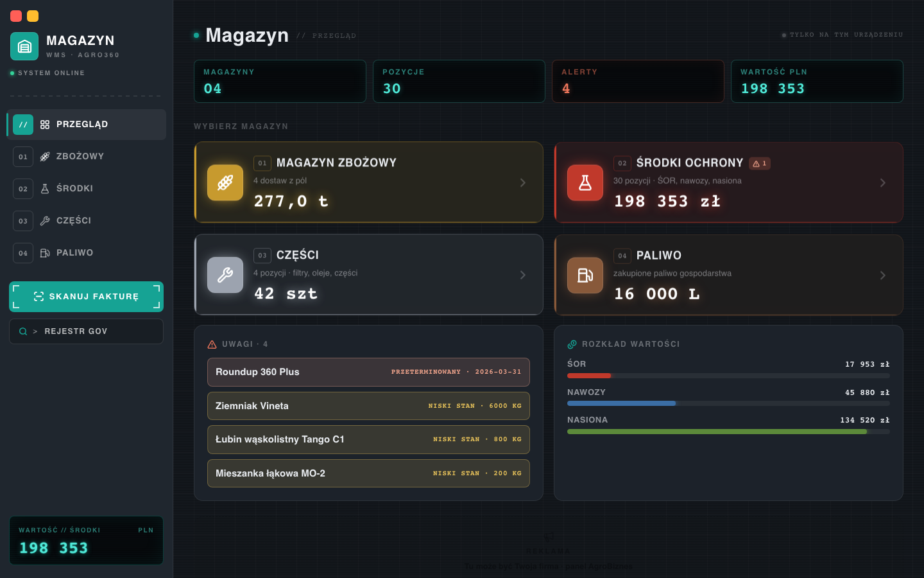Open Magazyn Zbożowy via its chevron arrow
This screenshot has height=578, width=924.
tap(523, 182)
